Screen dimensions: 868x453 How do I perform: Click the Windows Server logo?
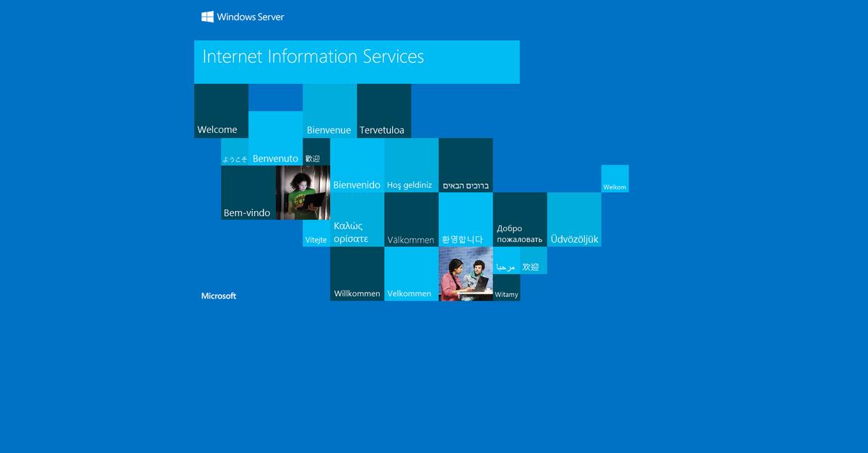pos(243,17)
